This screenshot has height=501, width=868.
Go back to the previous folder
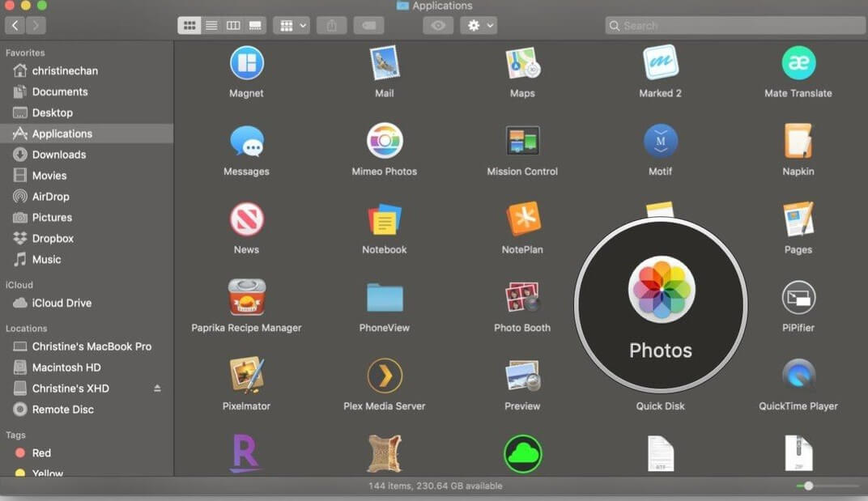[x=15, y=25]
